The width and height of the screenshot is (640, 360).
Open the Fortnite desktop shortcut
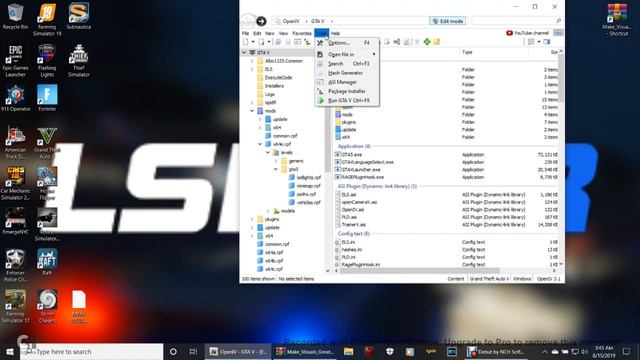47,98
